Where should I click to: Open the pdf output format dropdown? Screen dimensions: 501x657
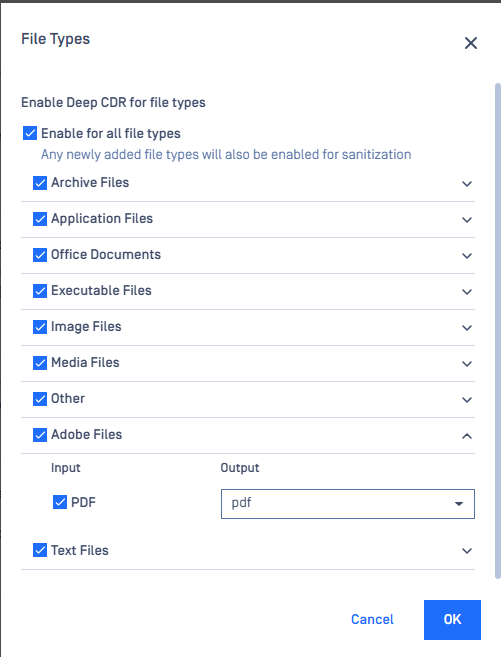(348, 504)
